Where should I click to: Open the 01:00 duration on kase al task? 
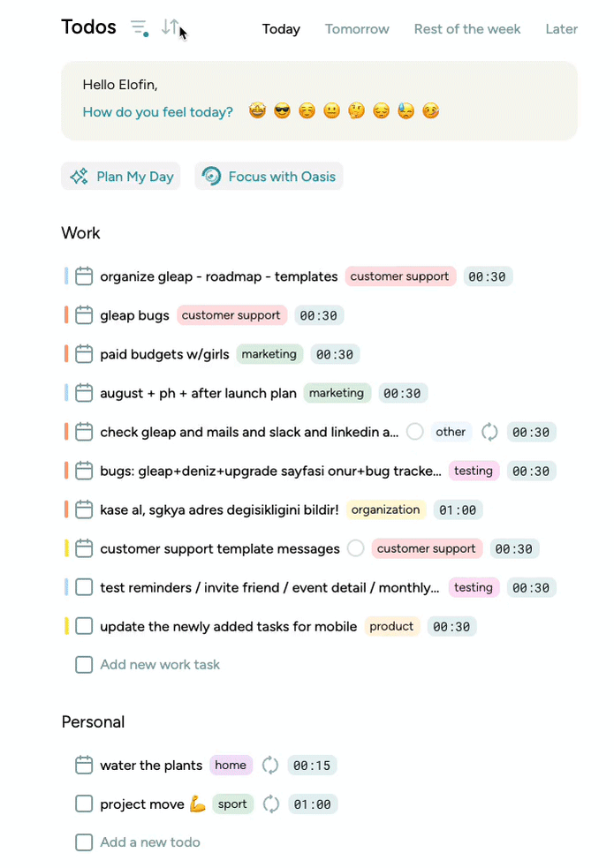click(458, 509)
